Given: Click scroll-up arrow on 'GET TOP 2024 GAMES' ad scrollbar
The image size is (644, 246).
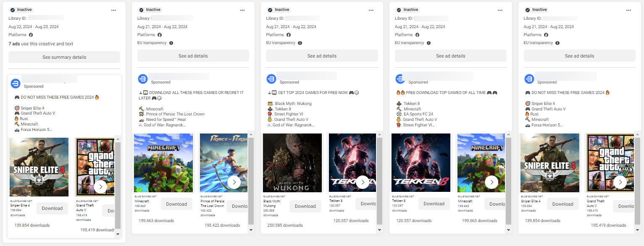Looking at the screenshot, I should pos(380,135).
